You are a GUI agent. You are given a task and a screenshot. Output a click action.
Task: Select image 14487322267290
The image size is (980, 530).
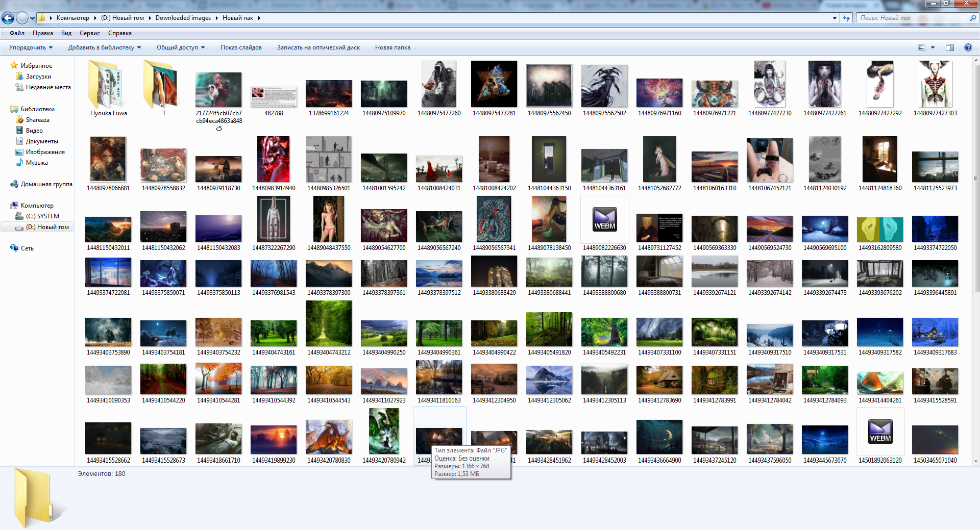point(274,219)
